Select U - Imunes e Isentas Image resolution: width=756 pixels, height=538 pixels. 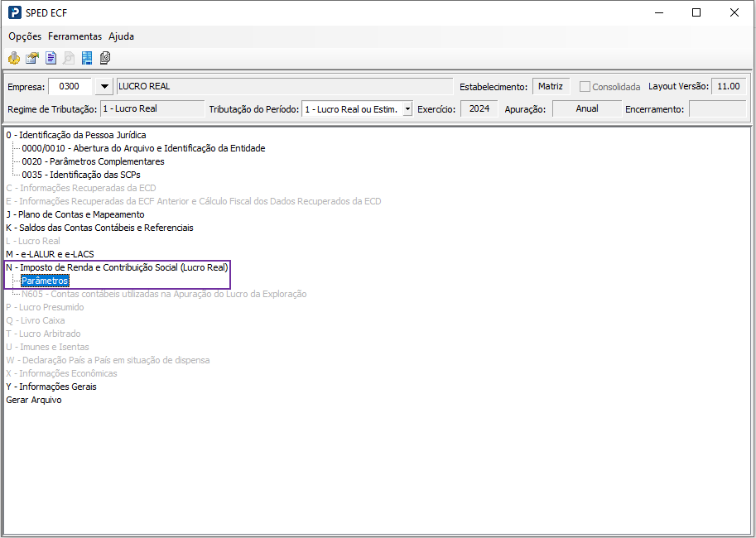tap(48, 347)
